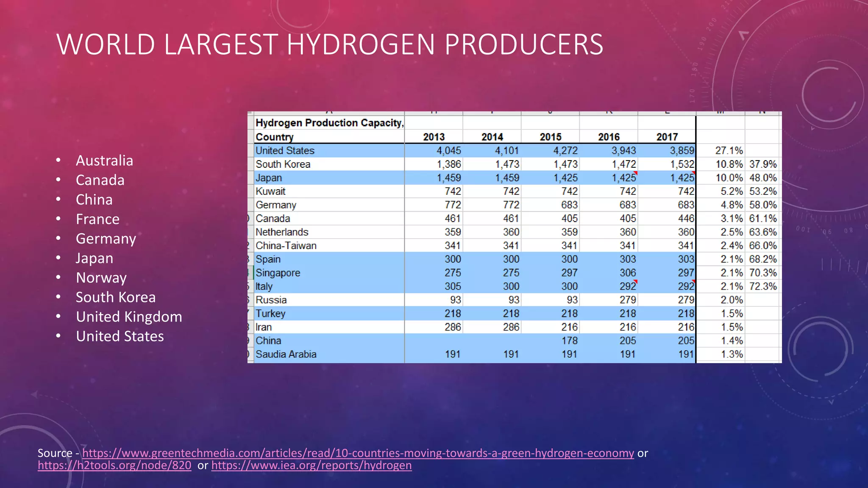Select 'Norway' in the bullet list
Image resolution: width=868 pixels, height=488 pixels.
(101, 278)
